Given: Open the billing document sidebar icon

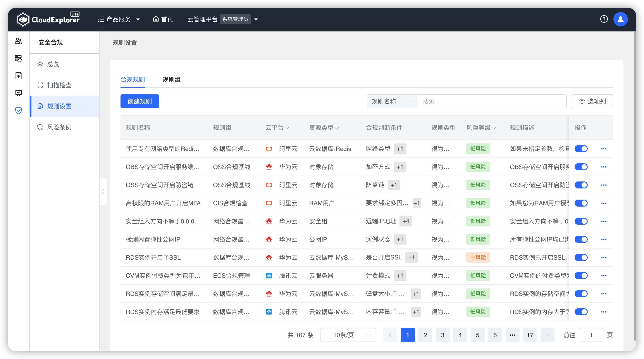Looking at the screenshot, I should pos(19,76).
